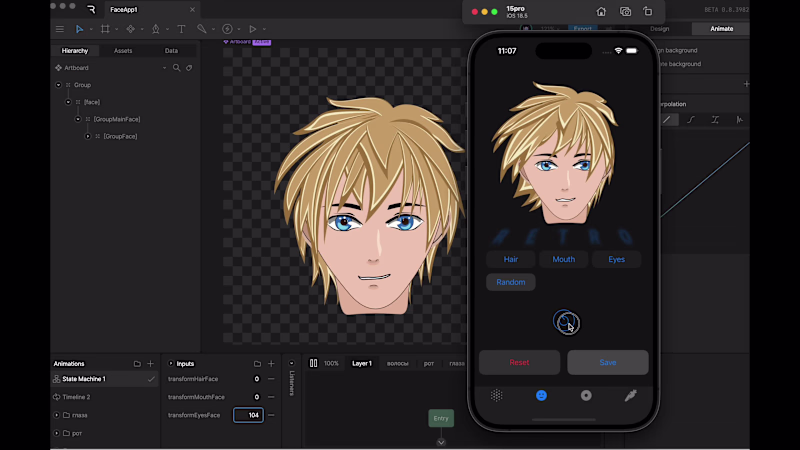Click transformMouthFace value field
The width and height of the screenshot is (800, 450).
257,397
